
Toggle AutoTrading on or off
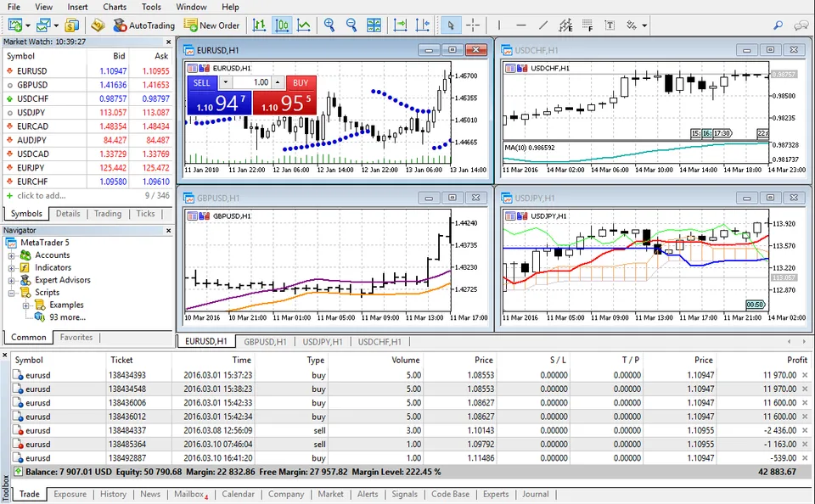tap(144, 25)
